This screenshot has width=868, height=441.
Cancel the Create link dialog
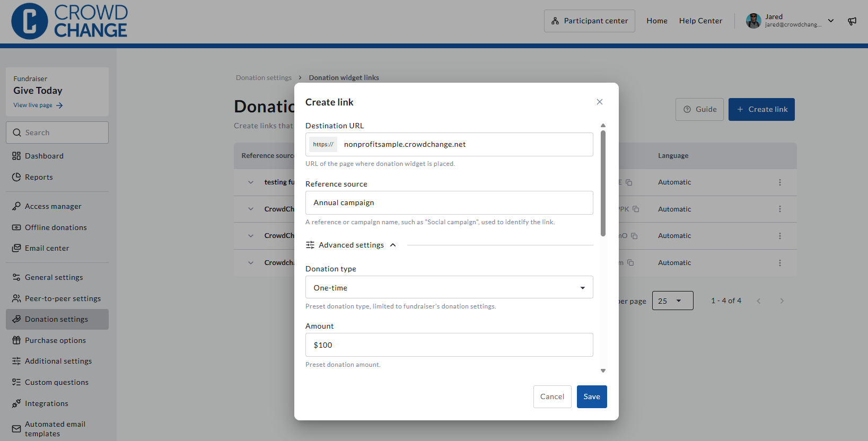click(552, 396)
